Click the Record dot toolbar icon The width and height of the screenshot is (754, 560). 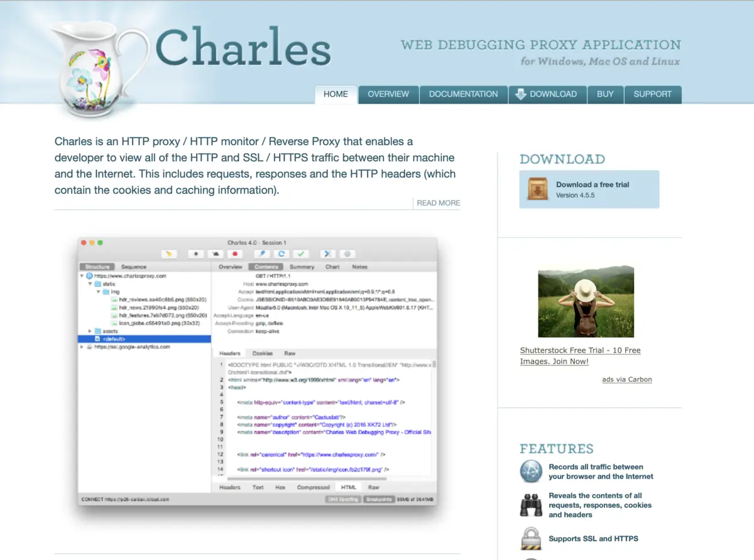pyautogui.click(x=196, y=254)
